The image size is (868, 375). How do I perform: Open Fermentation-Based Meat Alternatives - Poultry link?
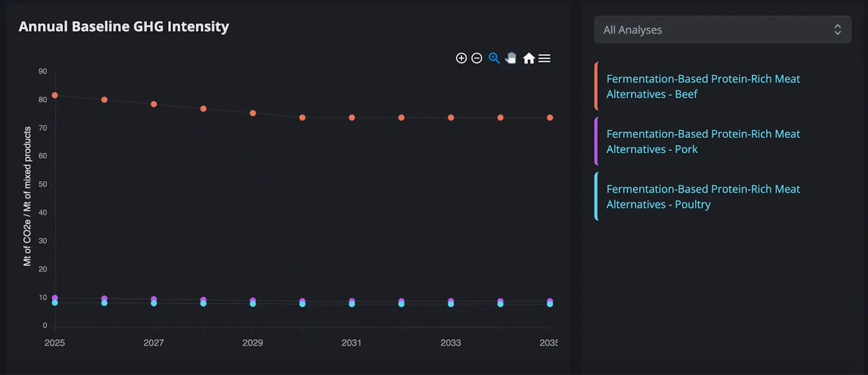[703, 196]
